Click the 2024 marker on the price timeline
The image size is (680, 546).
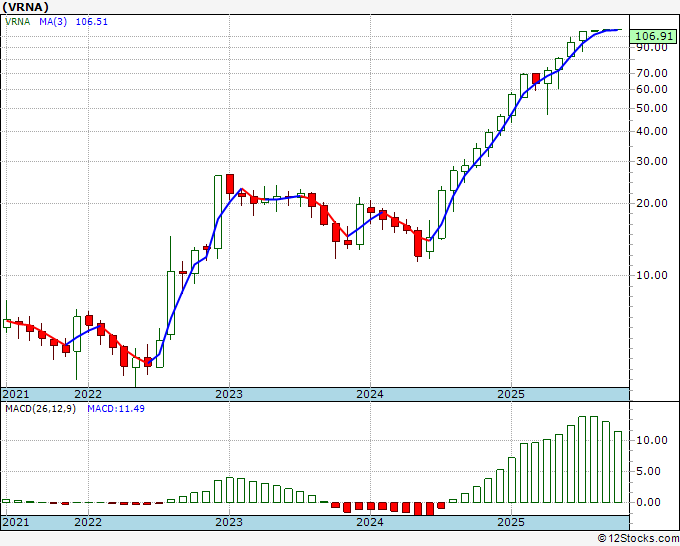coord(370,394)
